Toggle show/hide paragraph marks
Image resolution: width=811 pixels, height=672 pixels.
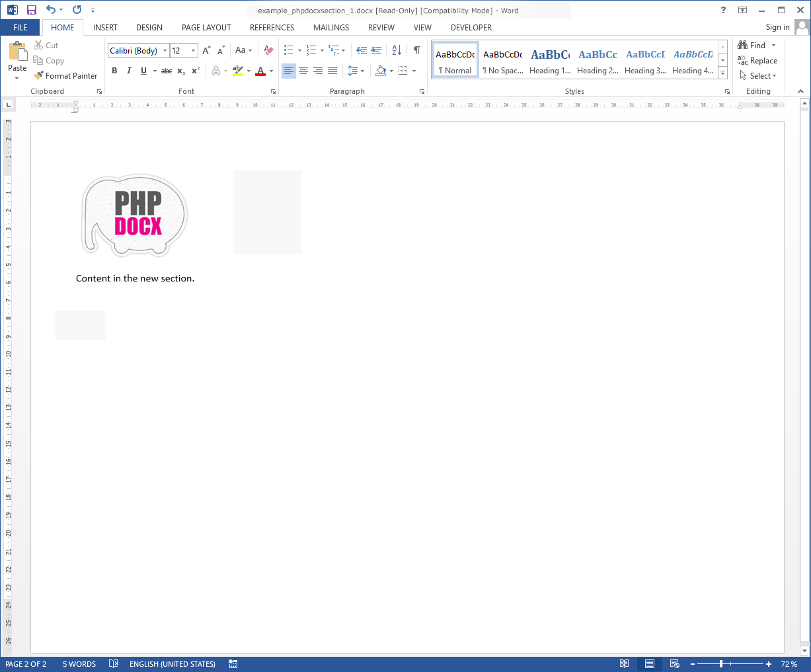coord(417,51)
